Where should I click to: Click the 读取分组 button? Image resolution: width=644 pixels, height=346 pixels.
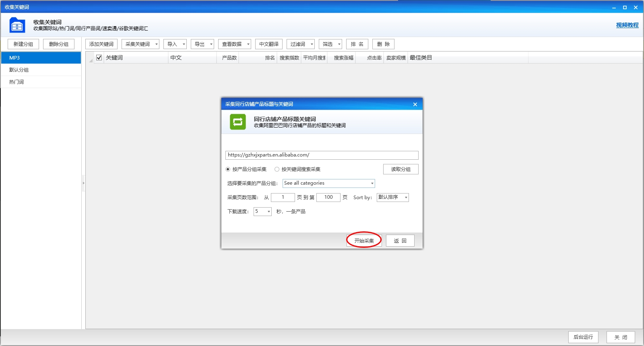(x=401, y=169)
